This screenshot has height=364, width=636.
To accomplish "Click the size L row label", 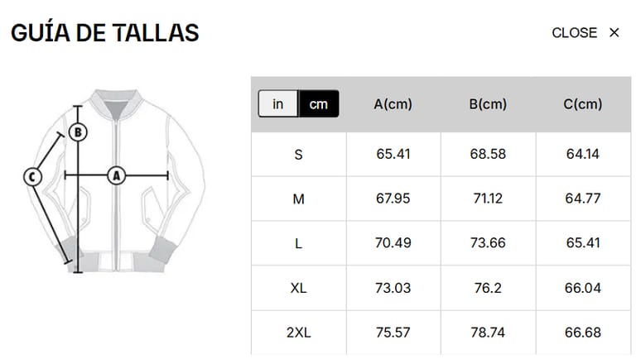I will click(x=299, y=243).
